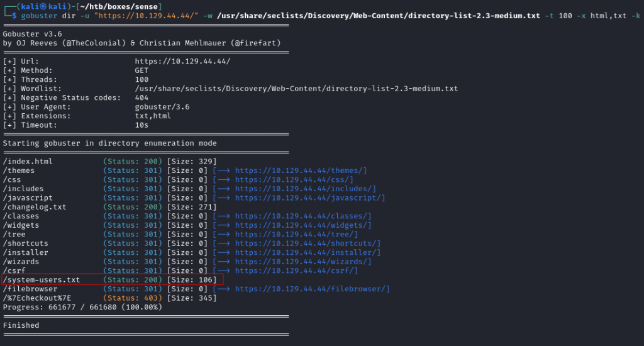This screenshot has width=644, height=346.
Task: Open the classes redirect URL
Action: 301,216
